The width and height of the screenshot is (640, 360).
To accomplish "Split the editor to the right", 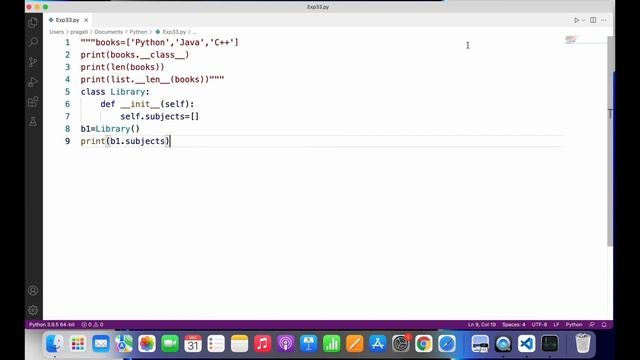I will [593, 20].
